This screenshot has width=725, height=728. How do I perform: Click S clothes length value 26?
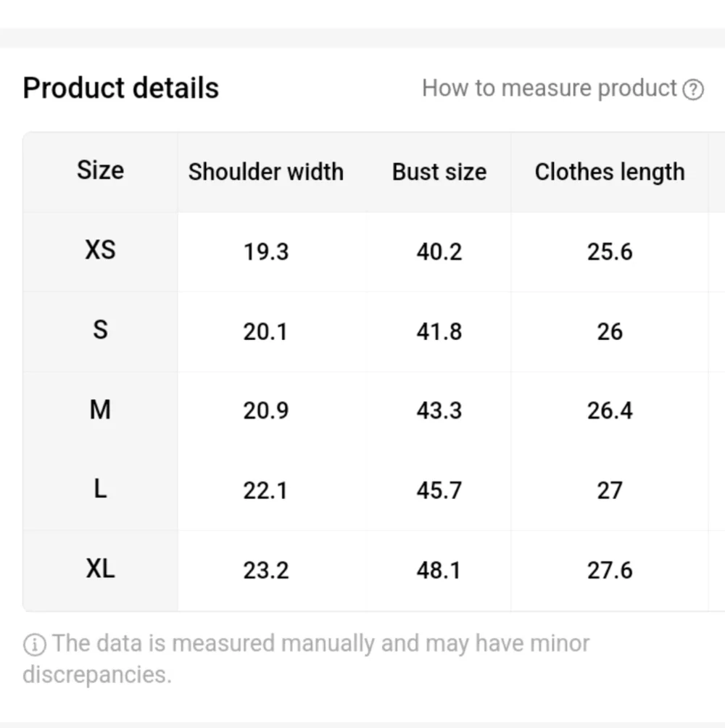(x=610, y=331)
